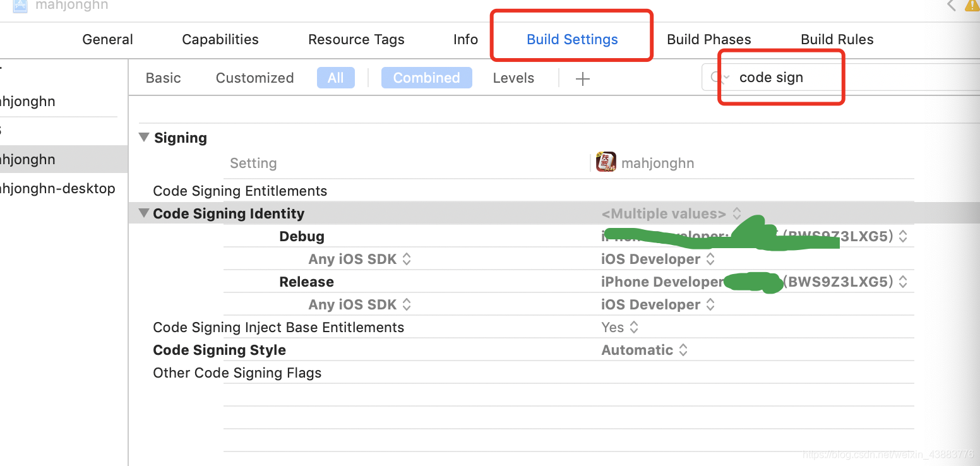
Task: Show Customized build settings filter
Action: [x=254, y=78]
